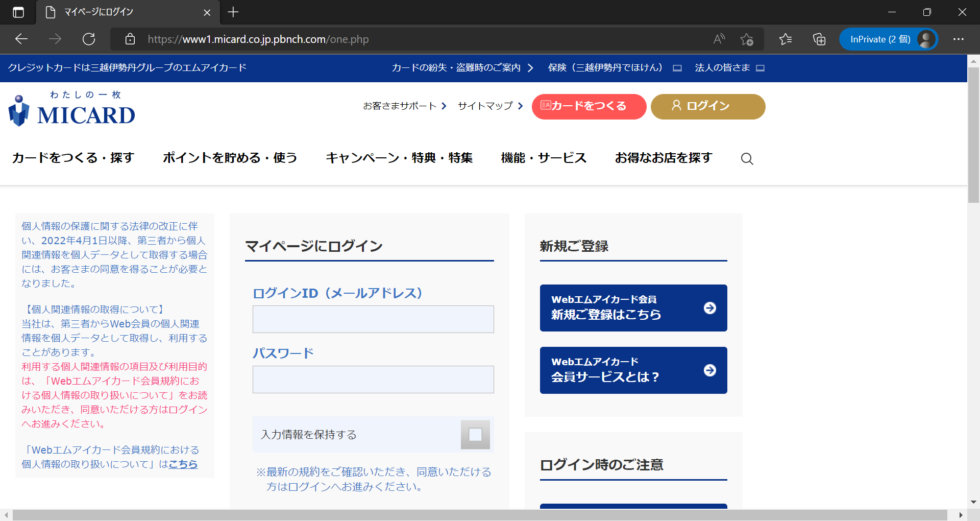
Task: Click the scroll right arrow
Action: pyautogui.click(x=961, y=515)
